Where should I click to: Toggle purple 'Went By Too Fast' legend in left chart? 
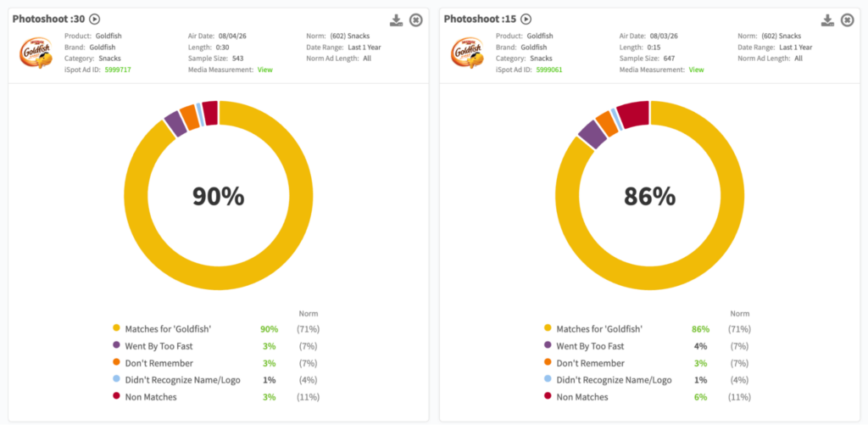(x=153, y=346)
